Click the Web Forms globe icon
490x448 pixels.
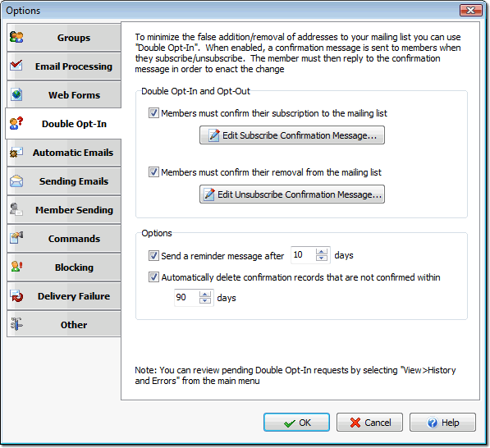coord(16,94)
